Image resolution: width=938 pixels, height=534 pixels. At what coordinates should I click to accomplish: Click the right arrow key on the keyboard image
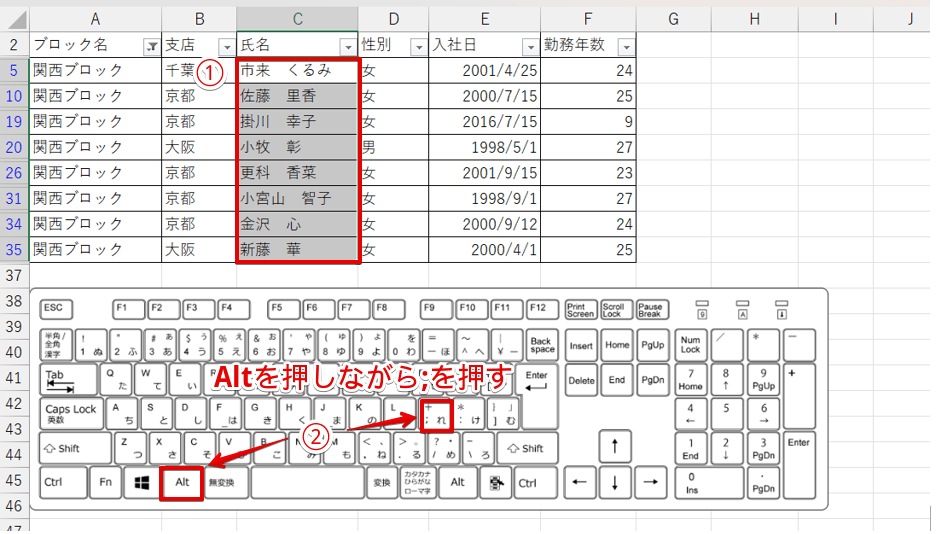[x=651, y=482]
